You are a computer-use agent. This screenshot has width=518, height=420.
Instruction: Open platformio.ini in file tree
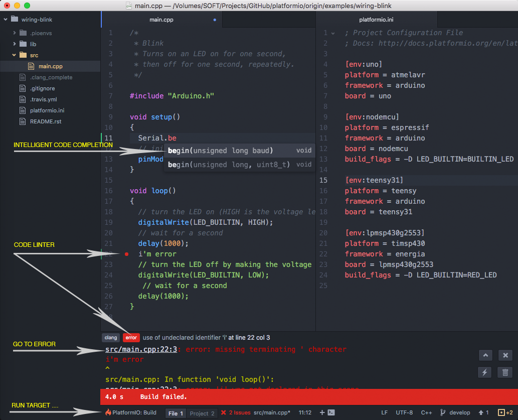pyautogui.click(x=50, y=110)
